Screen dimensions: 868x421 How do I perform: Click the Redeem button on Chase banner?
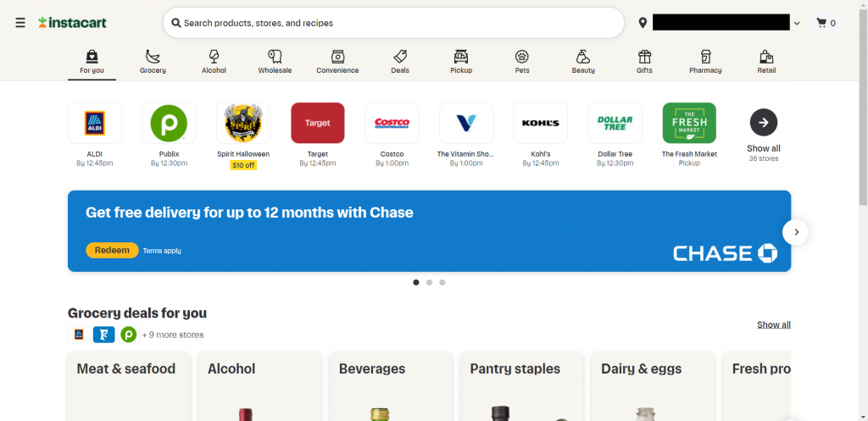tap(112, 250)
